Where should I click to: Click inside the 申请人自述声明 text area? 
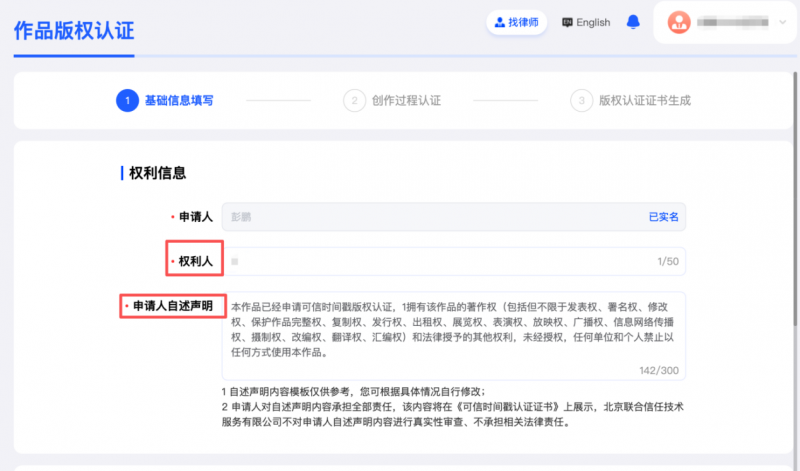click(453, 330)
